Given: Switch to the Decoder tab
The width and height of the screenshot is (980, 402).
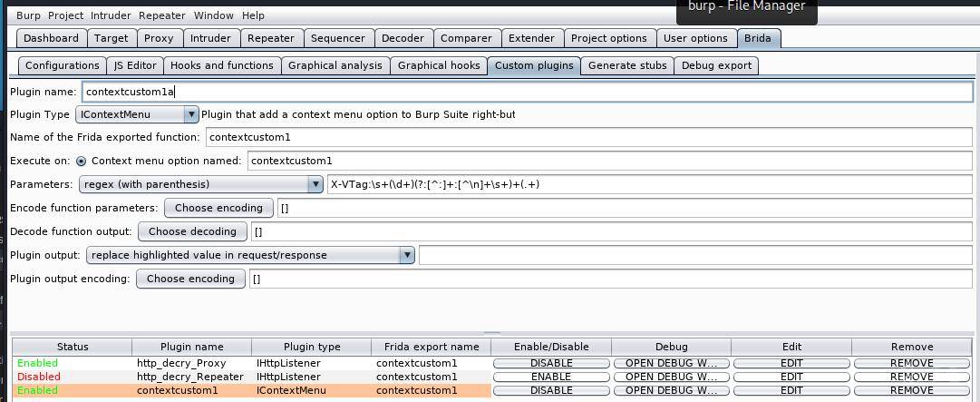Looking at the screenshot, I should click(x=403, y=38).
